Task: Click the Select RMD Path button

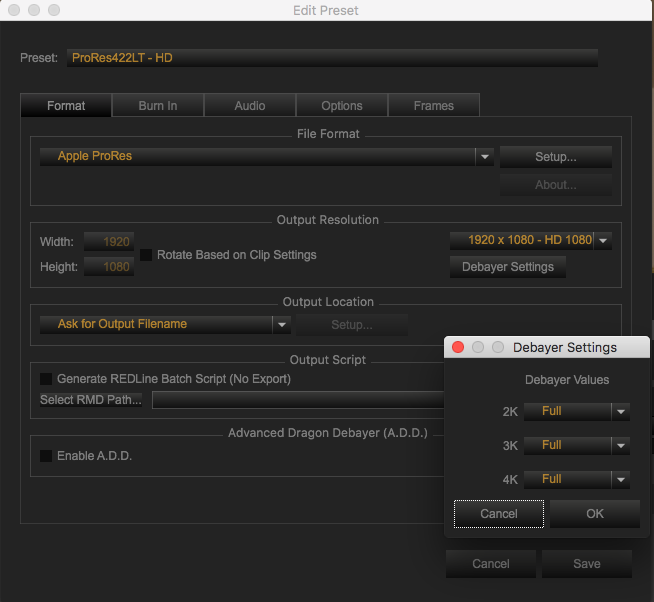Action: point(91,400)
